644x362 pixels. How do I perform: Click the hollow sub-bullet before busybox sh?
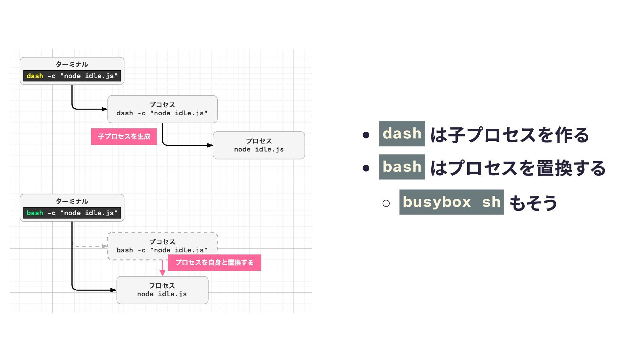click(x=386, y=203)
